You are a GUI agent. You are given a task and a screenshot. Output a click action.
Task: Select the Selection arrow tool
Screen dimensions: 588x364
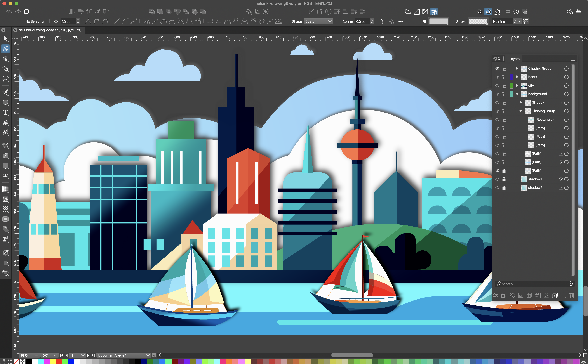pos(5,39)
